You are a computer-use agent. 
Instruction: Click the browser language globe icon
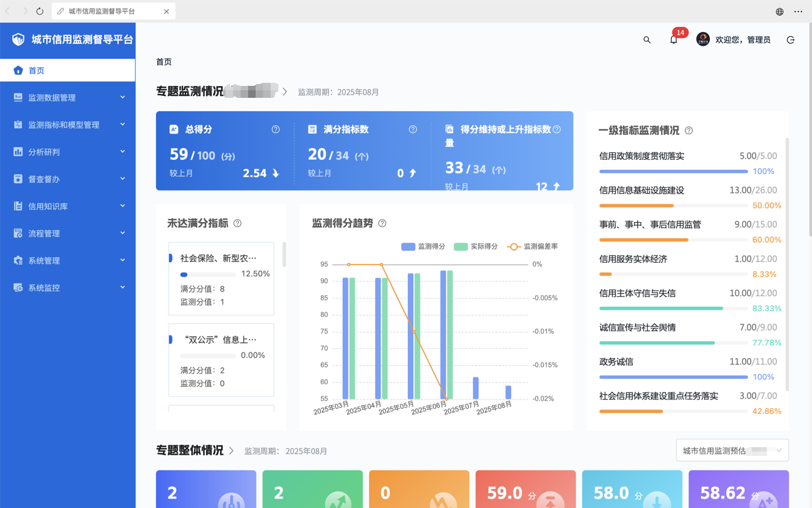point(779,11)
